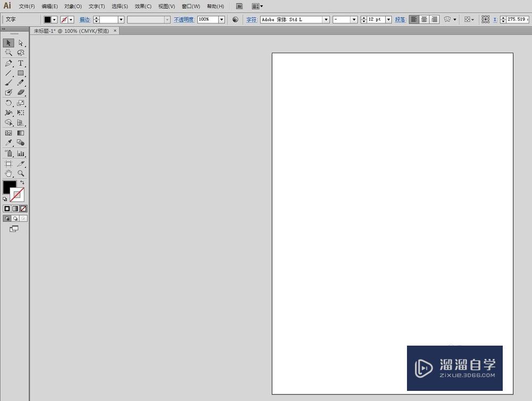Enable Draw Normal mode

[7, 218]
